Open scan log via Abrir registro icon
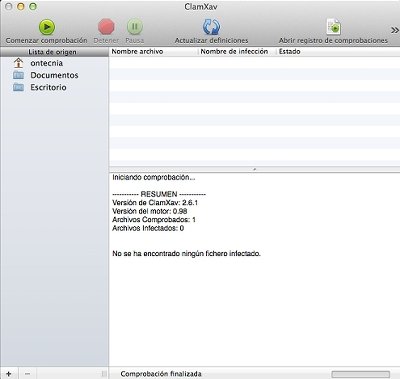The height and width of the screenshot is (379, 400). coord(333,27)
